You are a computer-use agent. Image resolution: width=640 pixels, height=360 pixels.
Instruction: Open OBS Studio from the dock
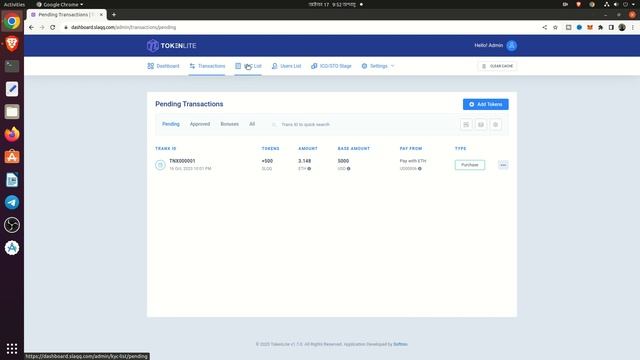(12, 225)
